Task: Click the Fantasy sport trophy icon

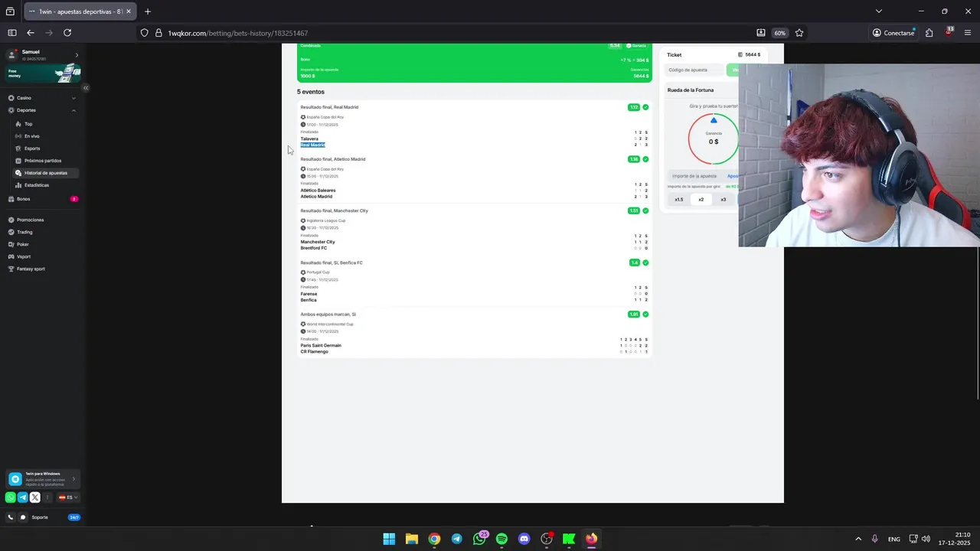Action: (x=11, y=269)
